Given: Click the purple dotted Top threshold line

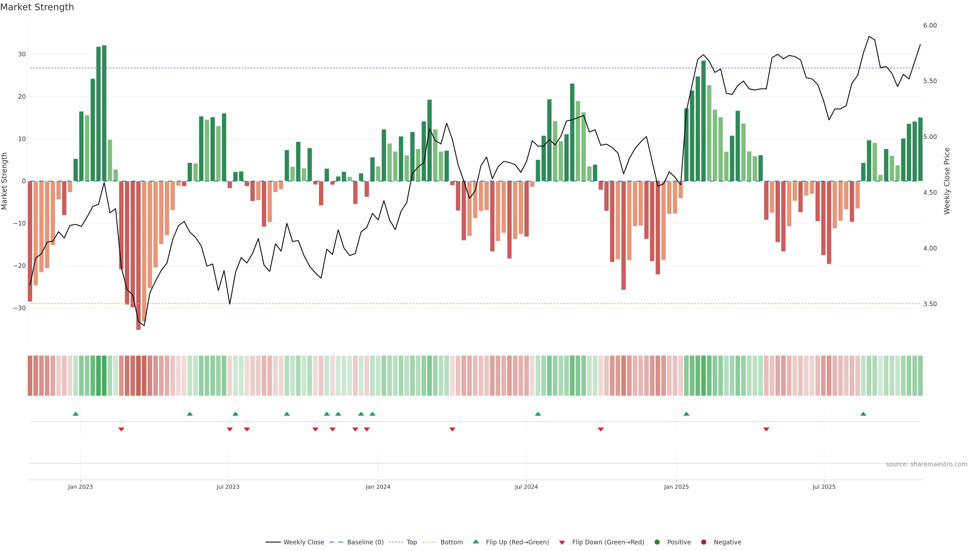Looking at the screenshot, I should [x=457, y=68].
